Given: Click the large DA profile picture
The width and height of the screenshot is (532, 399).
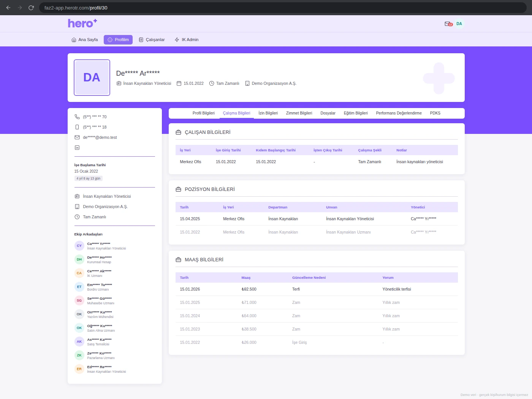Looking at the screenshot, I should point(92,78).
